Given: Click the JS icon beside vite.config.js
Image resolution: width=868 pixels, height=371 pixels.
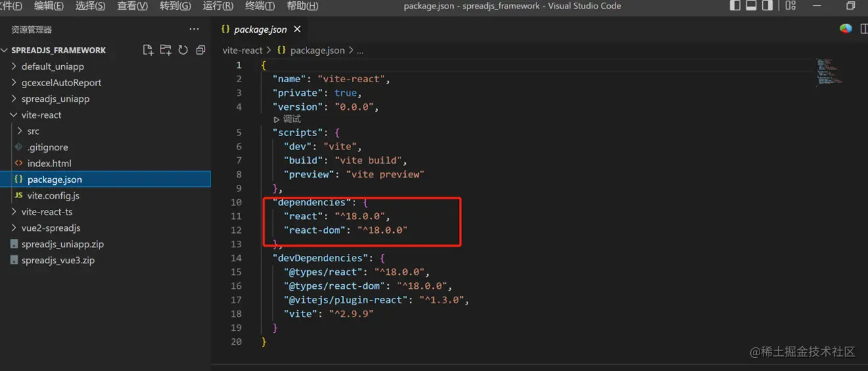Looking at the screenshot, I should (x=18, y=195).
